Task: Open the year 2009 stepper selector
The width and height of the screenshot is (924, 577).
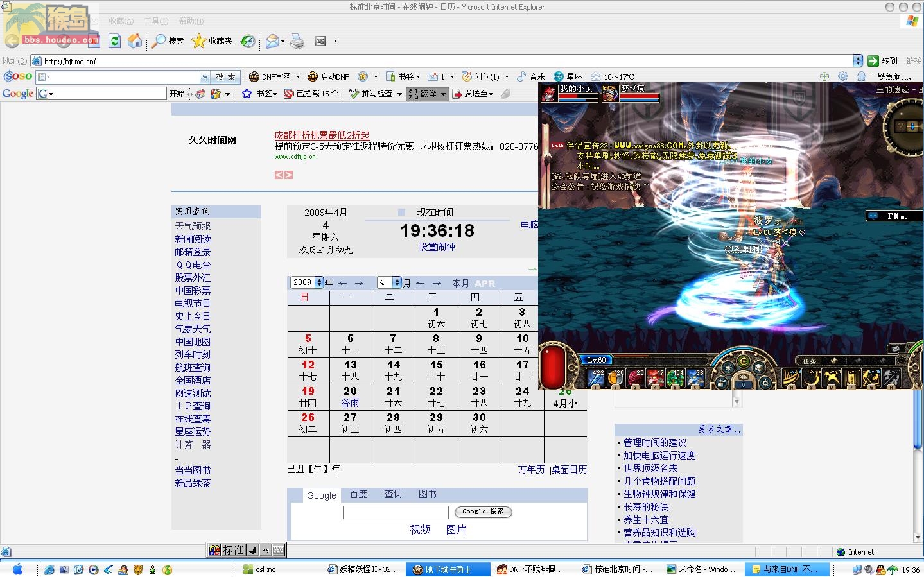Action: click(x=319, y=282)
